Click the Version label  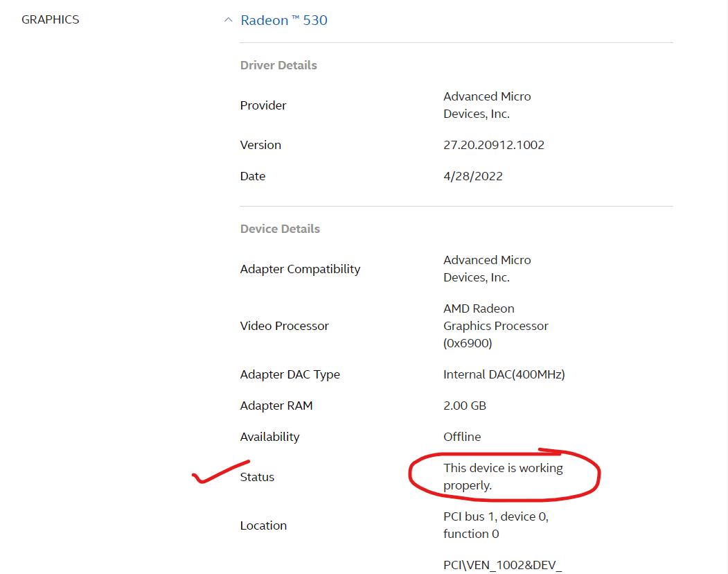(x=260, y=145)
